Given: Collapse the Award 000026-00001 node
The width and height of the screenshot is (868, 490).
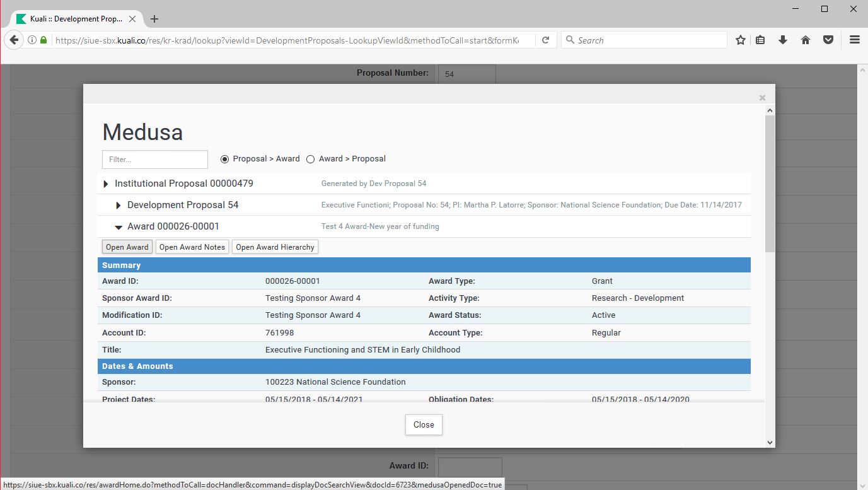Looking at the screenshot, I should (x=119, y=227).
